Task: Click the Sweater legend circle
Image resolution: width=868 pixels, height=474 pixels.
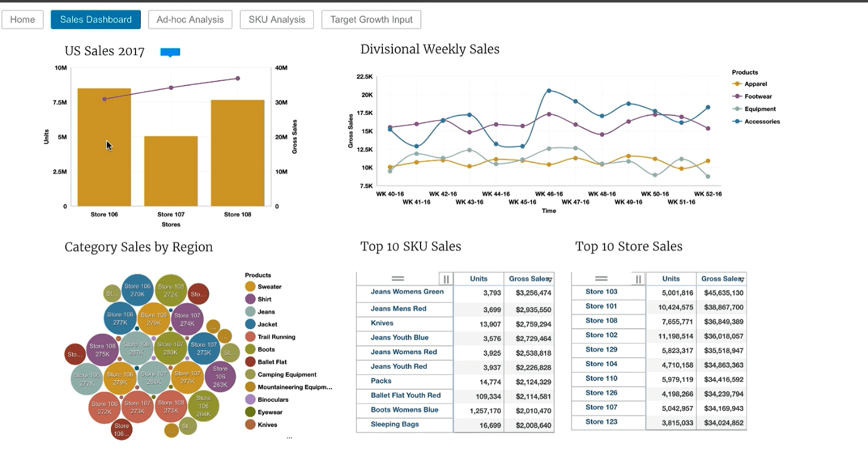Action: [250, 286]
